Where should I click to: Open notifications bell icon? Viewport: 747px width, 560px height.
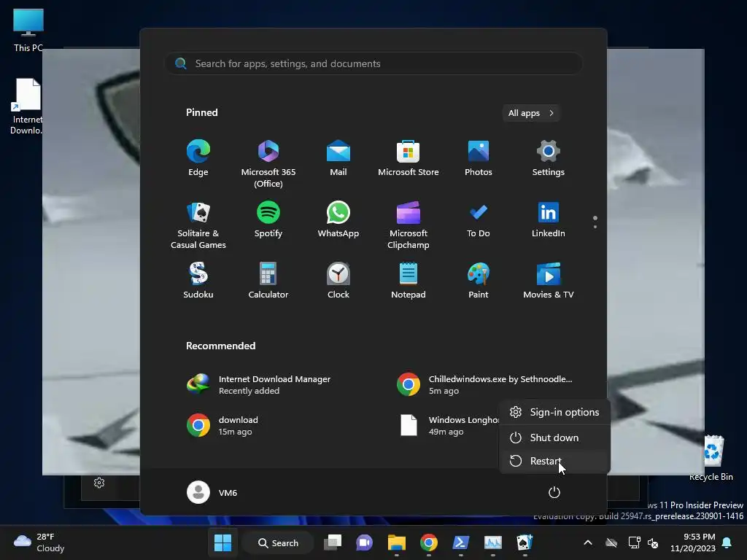coord(727,542)
